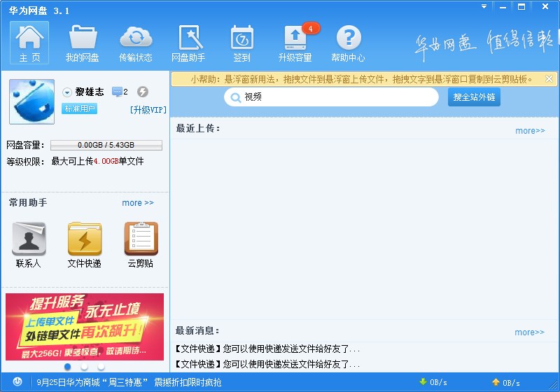The height and width of the screenshot is (392, 560).
Task: Click the user avatar picture
Action: (x=31, y=101)
